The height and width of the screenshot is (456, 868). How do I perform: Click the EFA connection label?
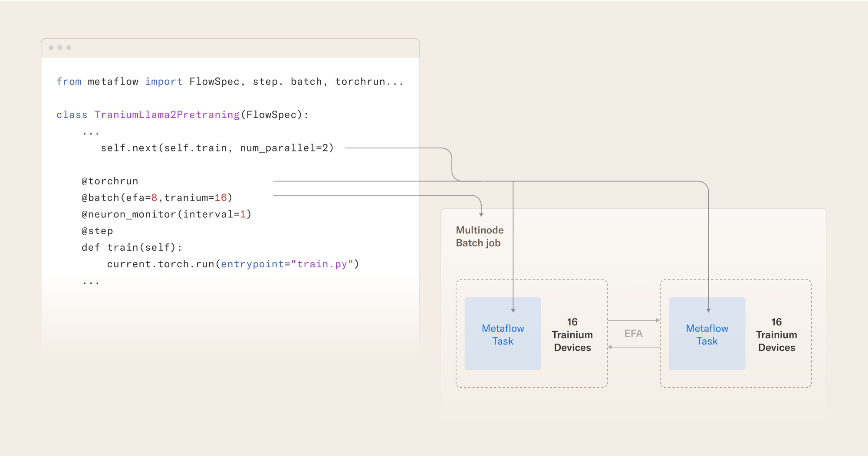pyautogui.click(x=633, y=333)
